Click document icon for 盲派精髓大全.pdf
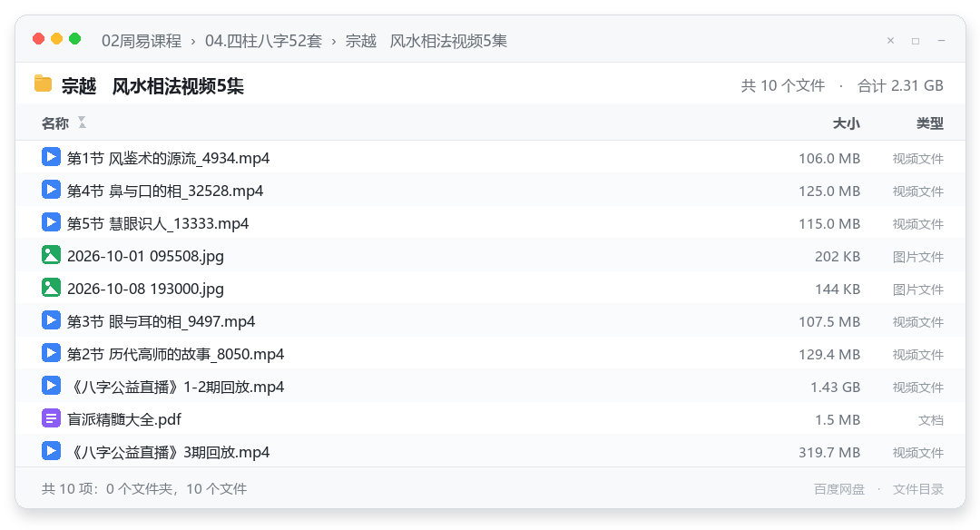Image resolution: width=980 pixels, height=530 pixels. (x=51, y=418)
